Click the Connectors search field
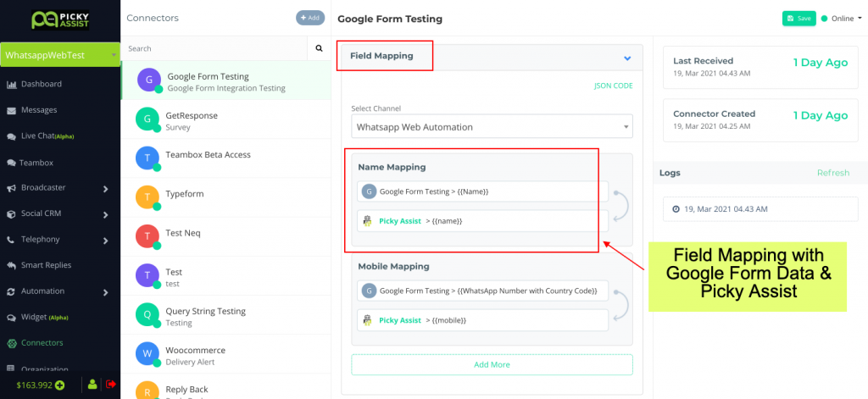The height and width of the screenshot is (399, 868). (214, 48)
